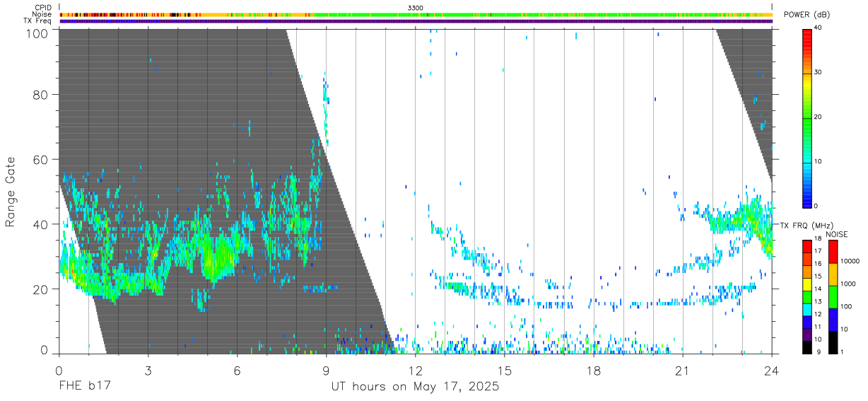Click the 'POWER (dB)' legend title
Screen dimensions: 868x401
[x=807, y=15]
